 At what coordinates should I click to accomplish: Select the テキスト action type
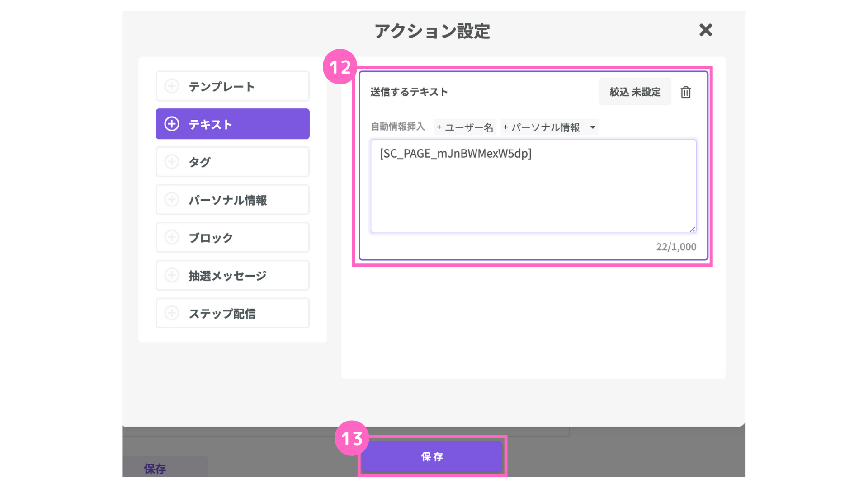coord(232,124)
